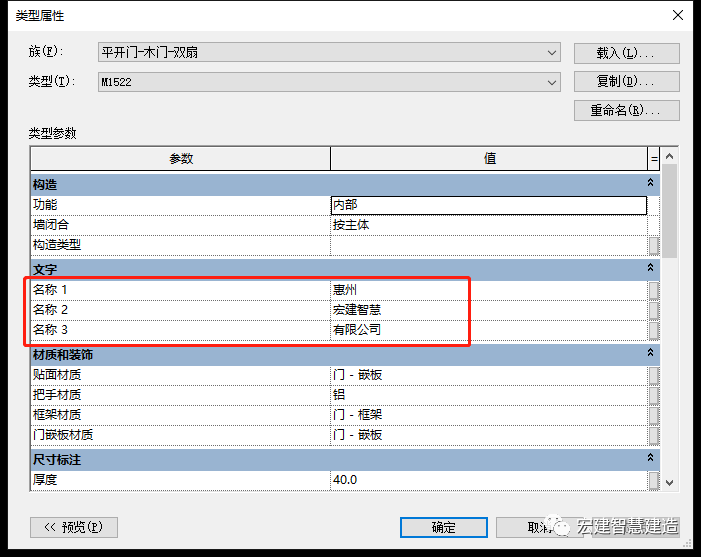Click associate button for 名称 3 row
Screen dimensions: 701x557
click(654, 330)
